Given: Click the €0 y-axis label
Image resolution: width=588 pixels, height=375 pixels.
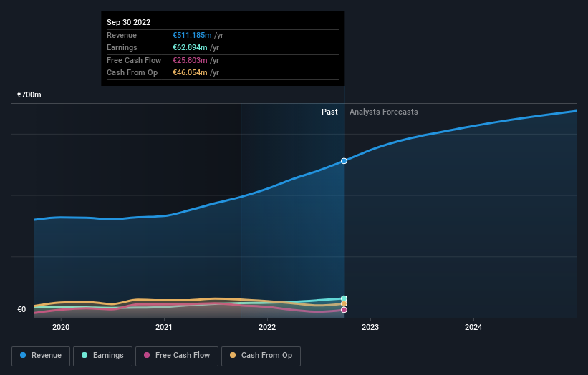Looking at the screenshot, I should click(x=21, y=309).
